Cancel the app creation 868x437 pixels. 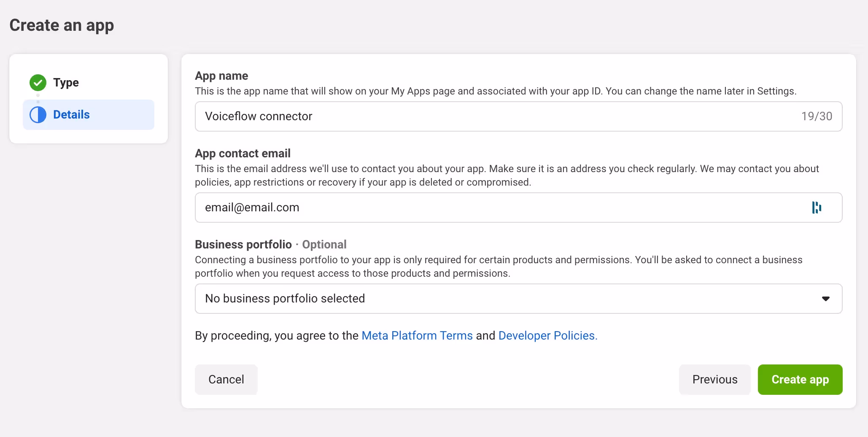(226, 380)
